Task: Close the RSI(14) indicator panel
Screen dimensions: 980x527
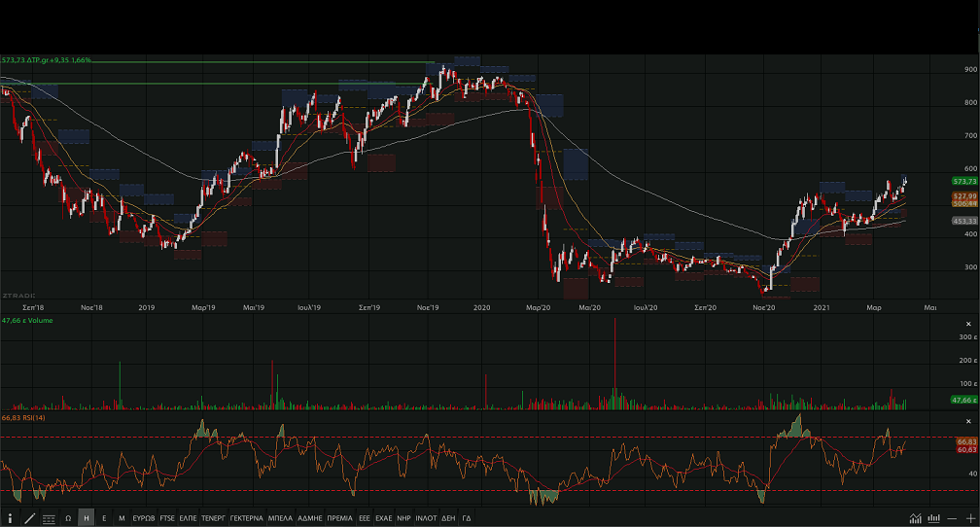Action: pyautogui.click(x=969, y=419)
